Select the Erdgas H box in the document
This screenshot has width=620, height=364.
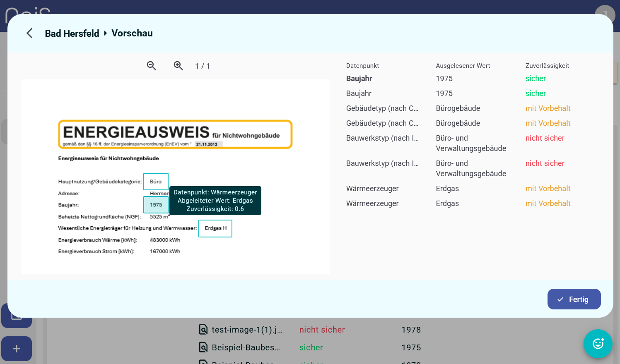point(215,228)
